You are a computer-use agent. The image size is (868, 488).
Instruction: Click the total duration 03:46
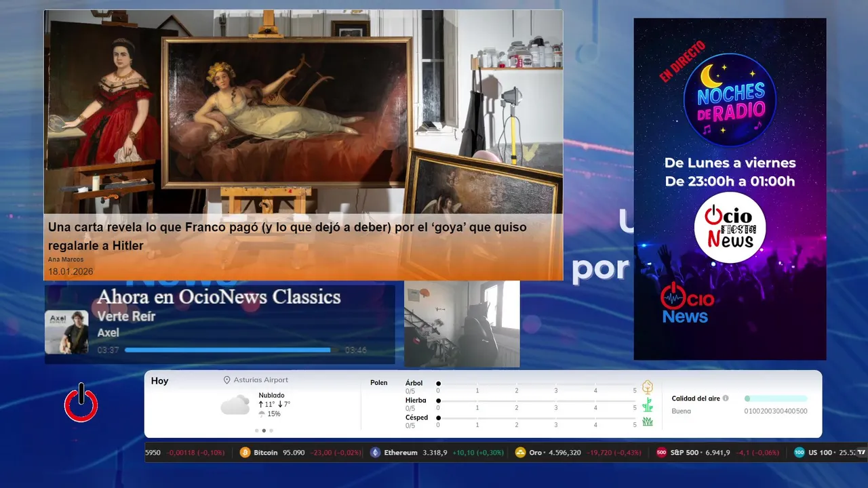[x=356, y=350]
